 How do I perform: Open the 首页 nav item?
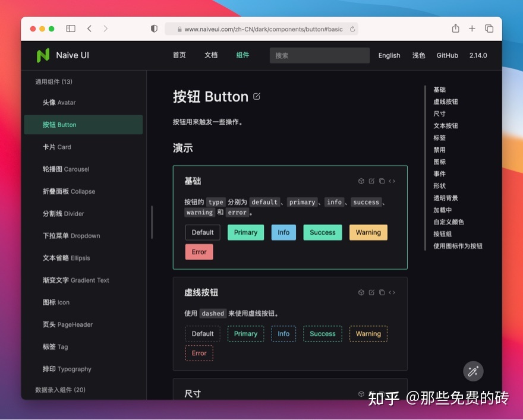[179, 55]
